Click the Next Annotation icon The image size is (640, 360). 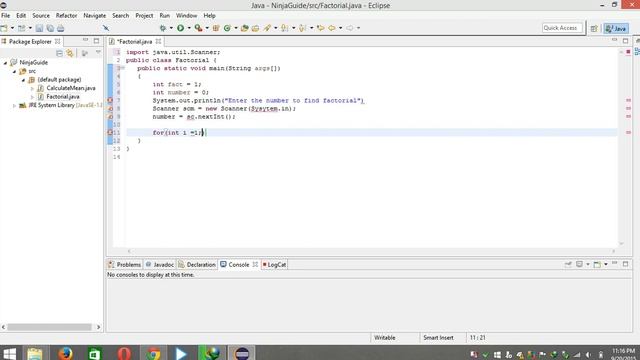[x=285, y=28]
